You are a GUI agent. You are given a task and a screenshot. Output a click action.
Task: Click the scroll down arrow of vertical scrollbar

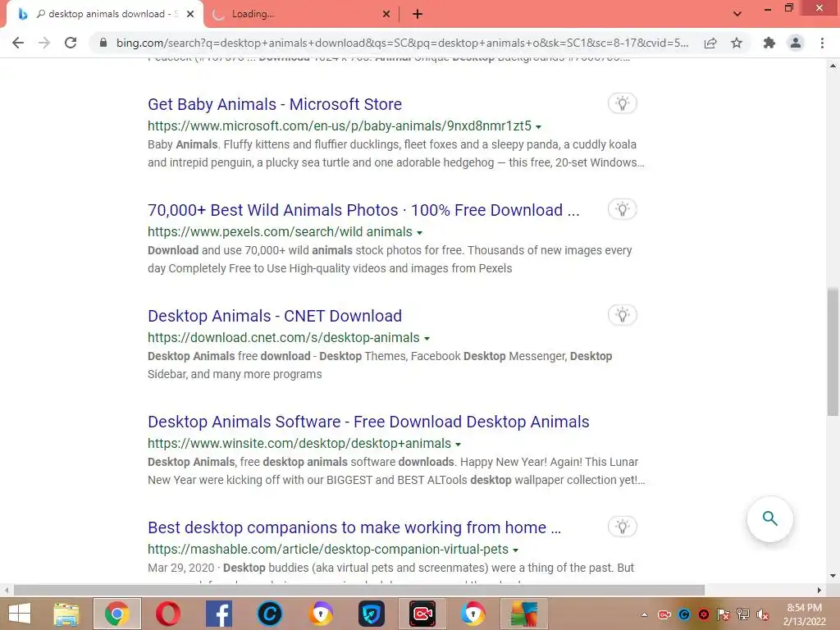(x=833, y=576)
